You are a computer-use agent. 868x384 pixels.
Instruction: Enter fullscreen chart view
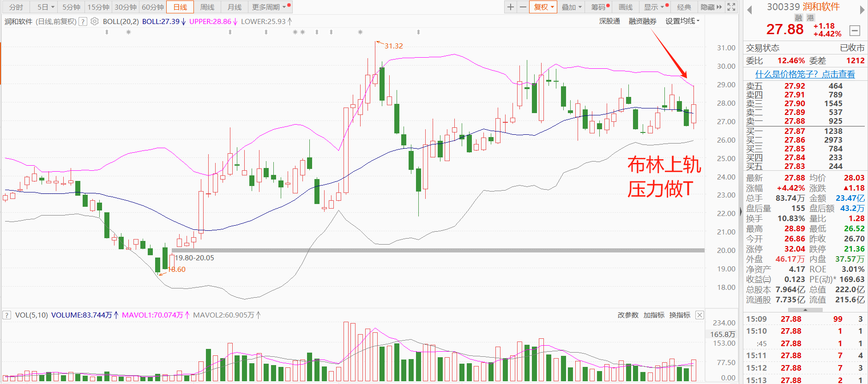731,7
